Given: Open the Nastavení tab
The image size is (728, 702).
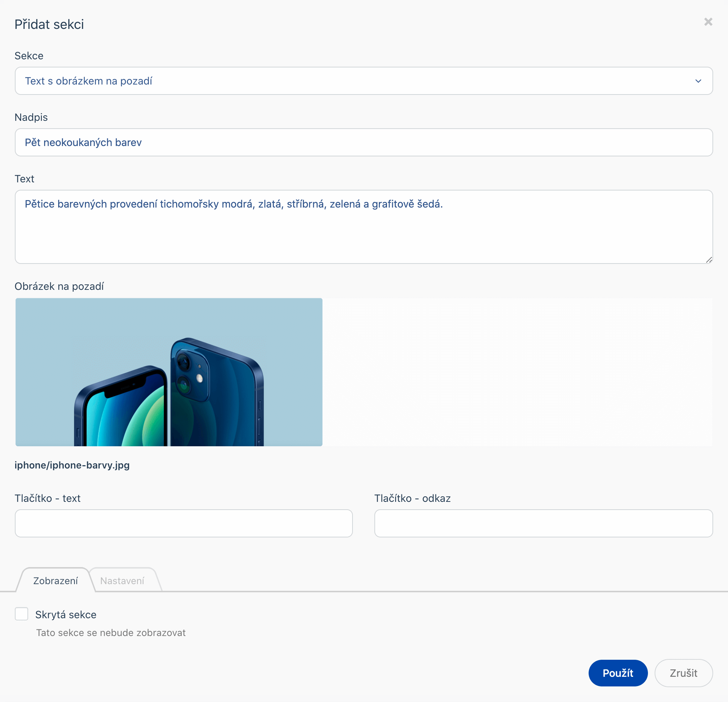Looking at the screenshot, I should tap(122, 580).
